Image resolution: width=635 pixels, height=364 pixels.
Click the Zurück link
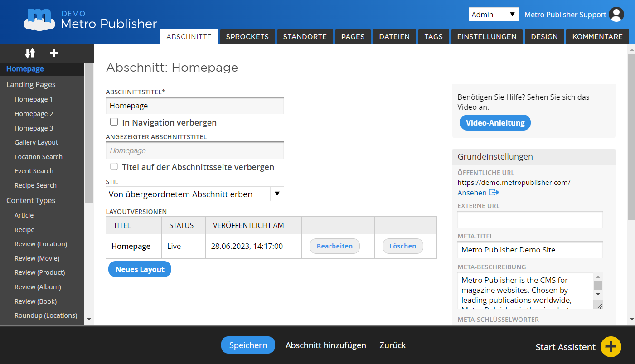click(x=393, y=345)
